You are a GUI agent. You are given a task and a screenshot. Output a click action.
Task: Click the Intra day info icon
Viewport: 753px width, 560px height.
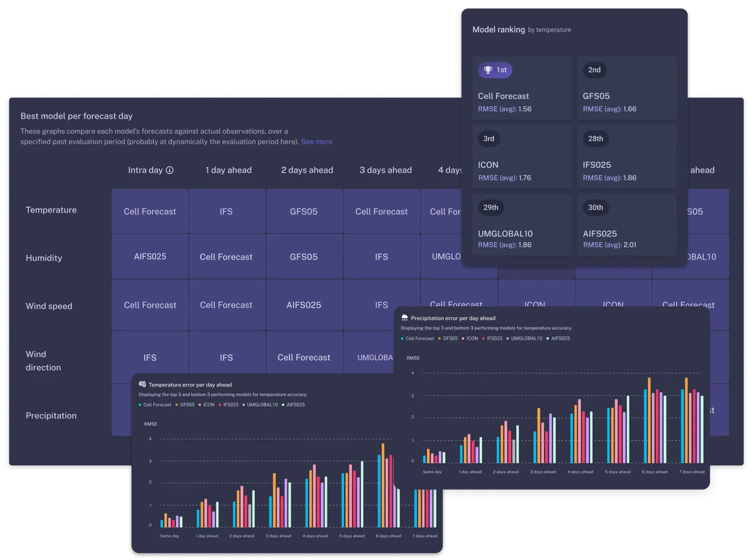tap(170, 170)
